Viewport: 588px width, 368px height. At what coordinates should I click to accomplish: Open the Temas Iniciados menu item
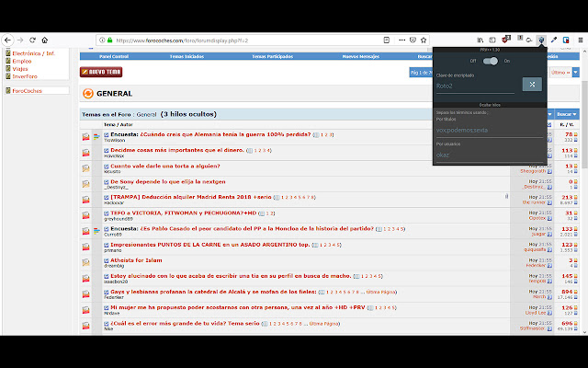pyautogui.click(x=187, y=56)
